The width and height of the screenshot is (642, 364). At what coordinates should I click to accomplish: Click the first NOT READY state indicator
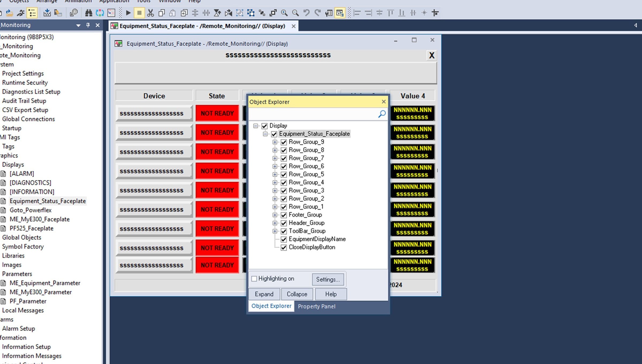pyautogui.click(x=217, y=113)
